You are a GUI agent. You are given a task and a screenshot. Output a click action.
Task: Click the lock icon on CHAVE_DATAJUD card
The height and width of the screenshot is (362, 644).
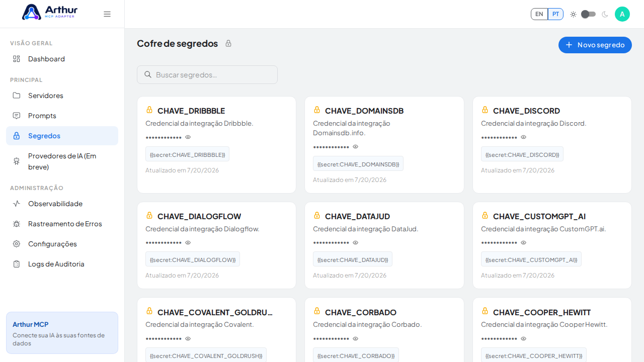click(317, 215)
